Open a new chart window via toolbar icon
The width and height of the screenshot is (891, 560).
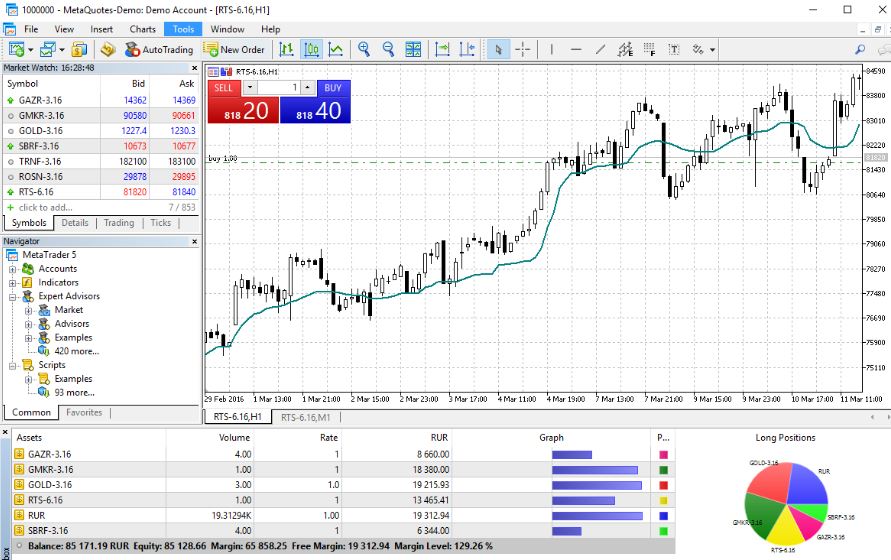click(16, 49)
